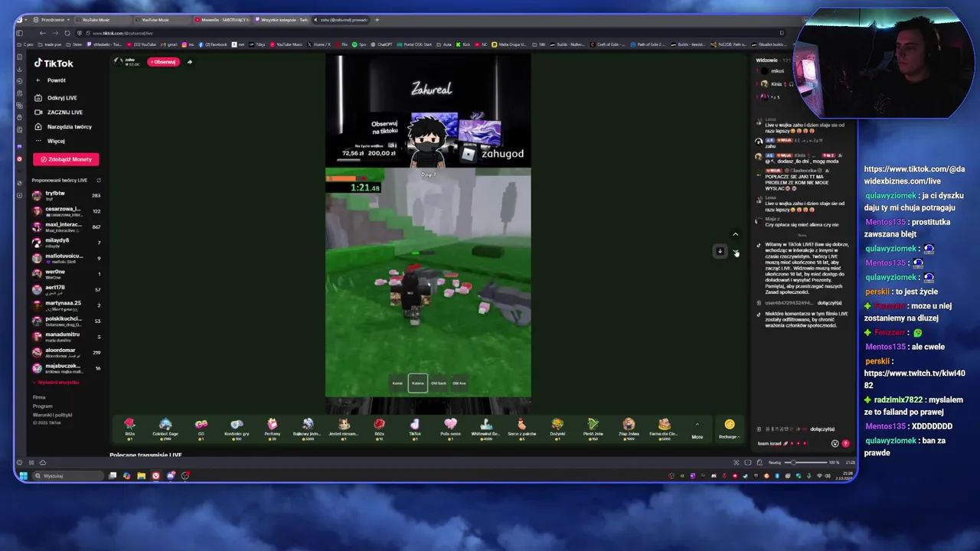Click the chat comment input field
The image size is (980, 551).
pyautogui.click(x=794, y=443)
